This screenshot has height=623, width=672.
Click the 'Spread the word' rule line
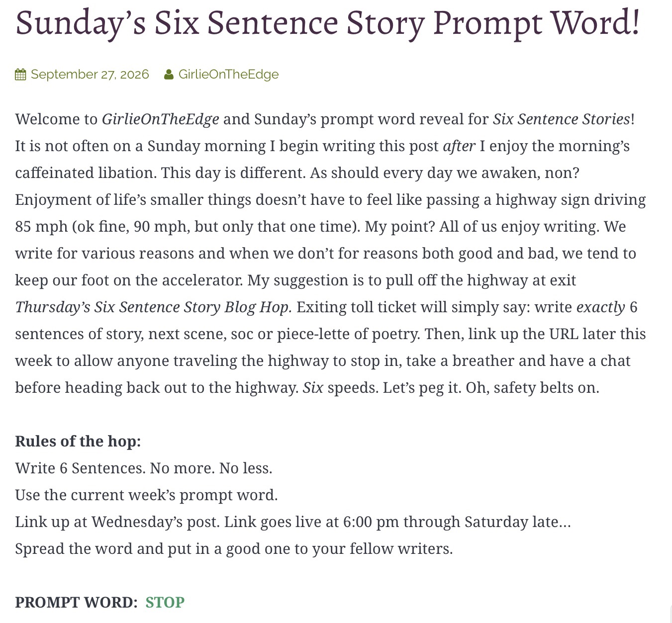click(234, 548)
